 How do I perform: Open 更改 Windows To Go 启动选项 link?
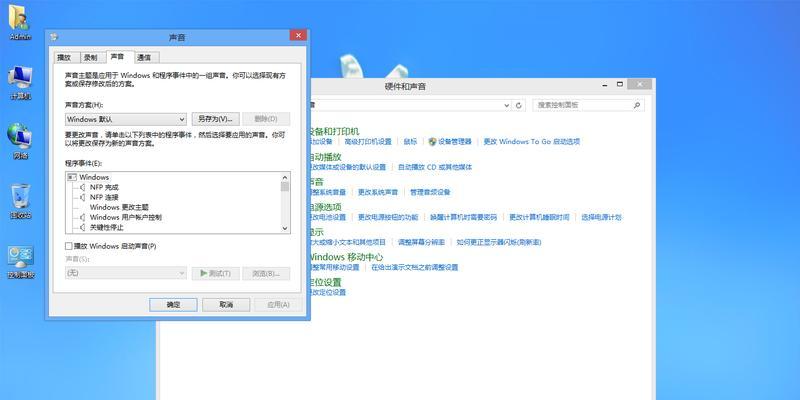[x=532, y=142]
